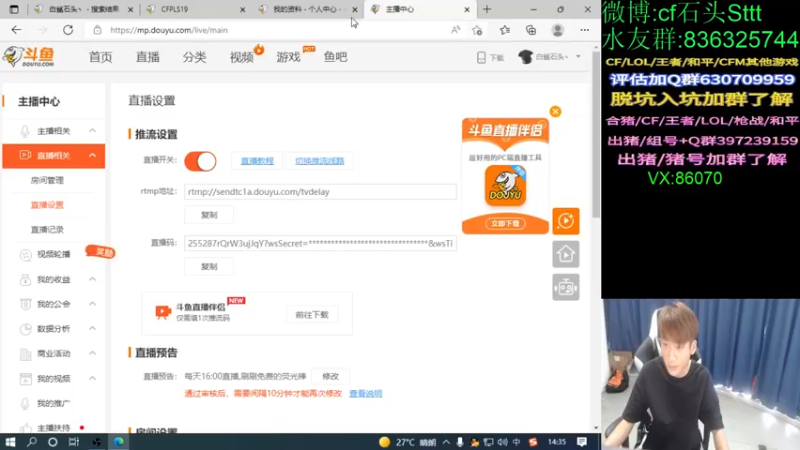Open 我的推广 in sidebar
This screenshot has width=800, height=450.
point(54,403)
